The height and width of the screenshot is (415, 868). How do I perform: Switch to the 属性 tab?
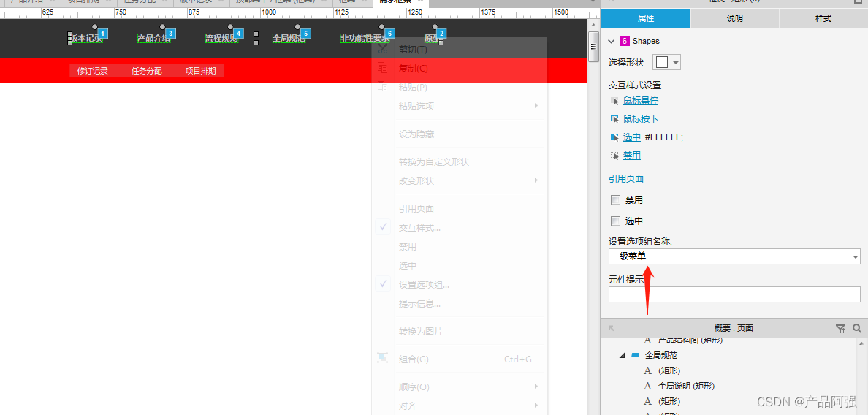(646, 18)
